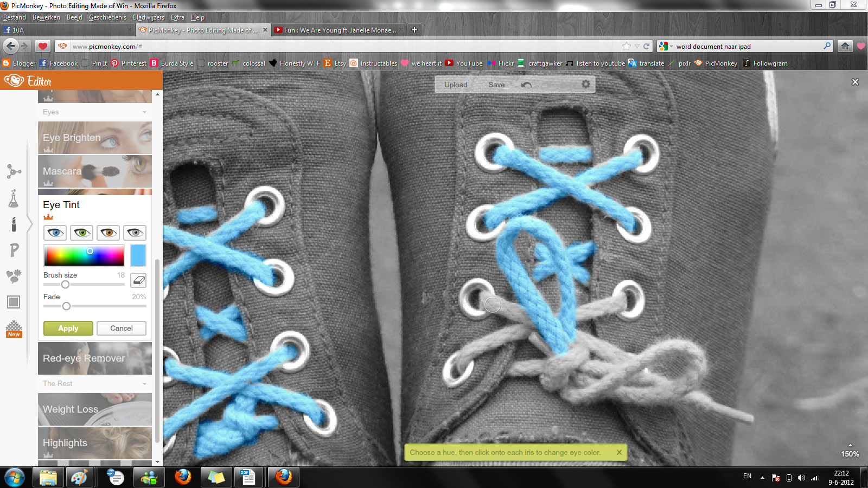
Task: Open the Instructables bookmark
Action: point(373,63)
